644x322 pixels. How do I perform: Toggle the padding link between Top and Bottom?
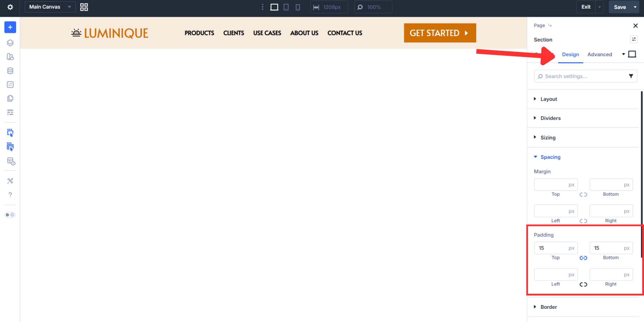pos(583,258)
